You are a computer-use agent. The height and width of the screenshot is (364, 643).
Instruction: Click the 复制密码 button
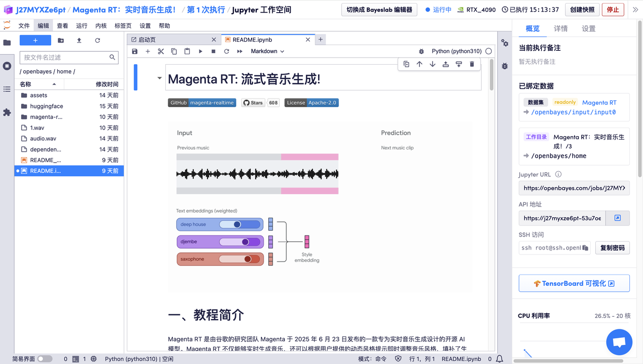click(x=612, y=248)
